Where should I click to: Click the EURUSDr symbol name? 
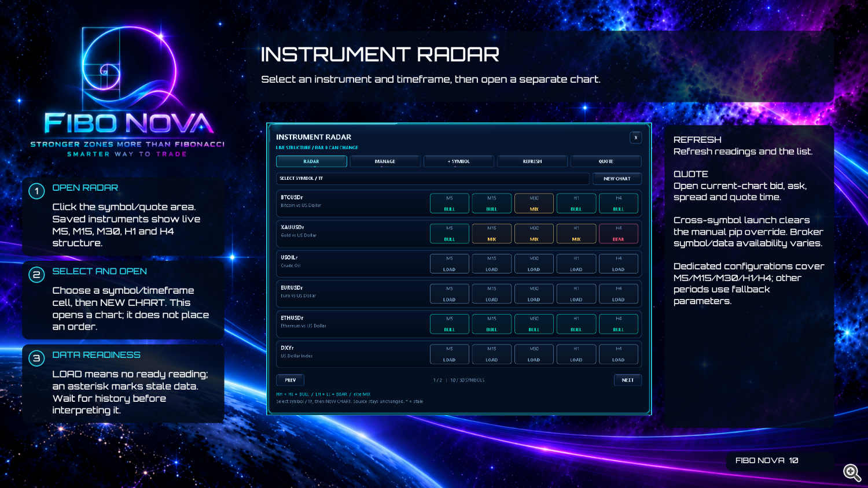(x=292, y=287)
